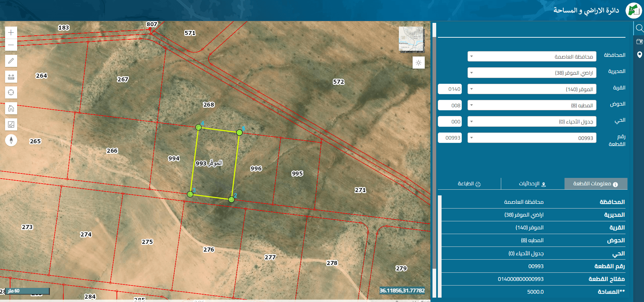Screen dimensions: 644x302
Task: Click parcel 571 label on map
Action: tap(190, 33)
